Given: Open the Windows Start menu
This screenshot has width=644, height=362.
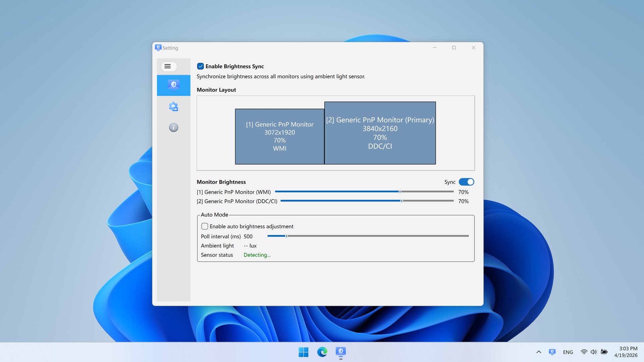Looking at the screenshot, I should pos(303,352).
